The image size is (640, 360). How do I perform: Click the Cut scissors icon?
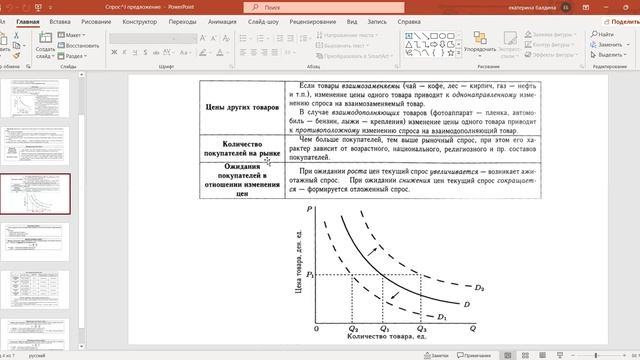16,36
